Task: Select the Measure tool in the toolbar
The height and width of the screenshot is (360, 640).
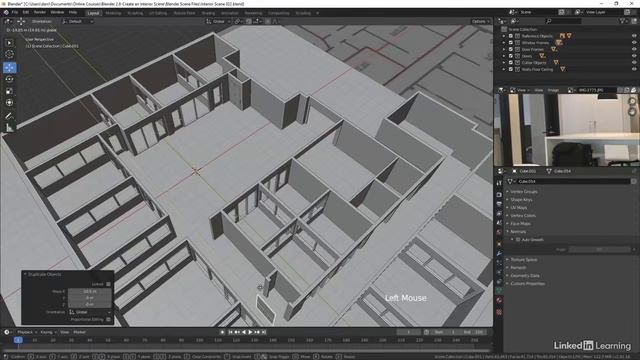Action: 9,128
